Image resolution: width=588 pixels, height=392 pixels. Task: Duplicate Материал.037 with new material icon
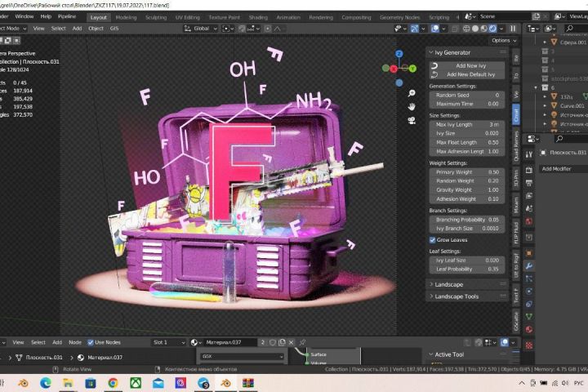(282, 342)
